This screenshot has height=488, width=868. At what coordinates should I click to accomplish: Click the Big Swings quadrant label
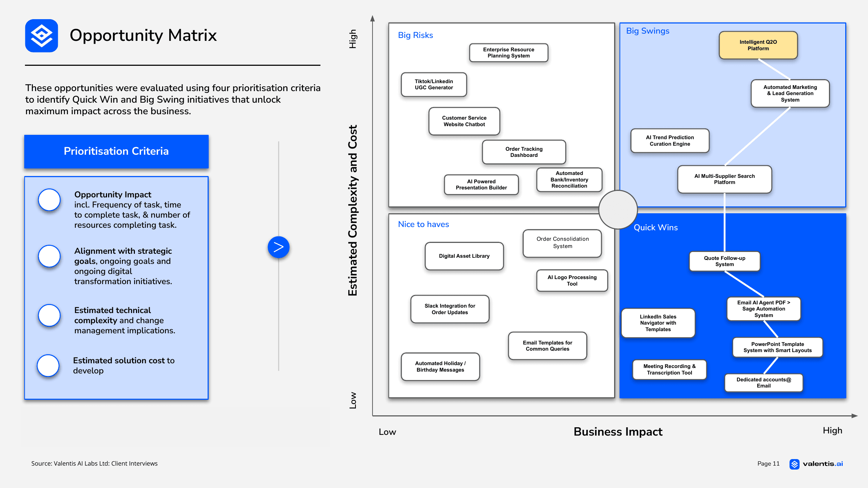(647, 31)
